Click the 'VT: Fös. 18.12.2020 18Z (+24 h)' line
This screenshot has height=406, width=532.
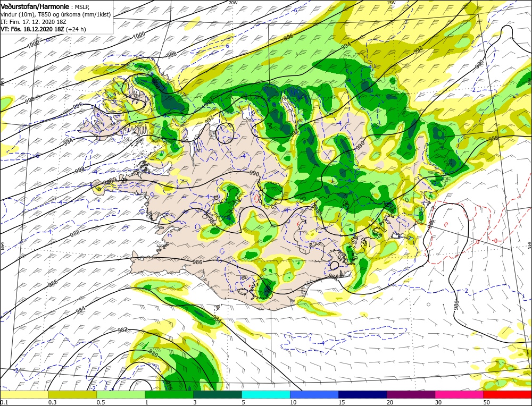pos(43,29)
